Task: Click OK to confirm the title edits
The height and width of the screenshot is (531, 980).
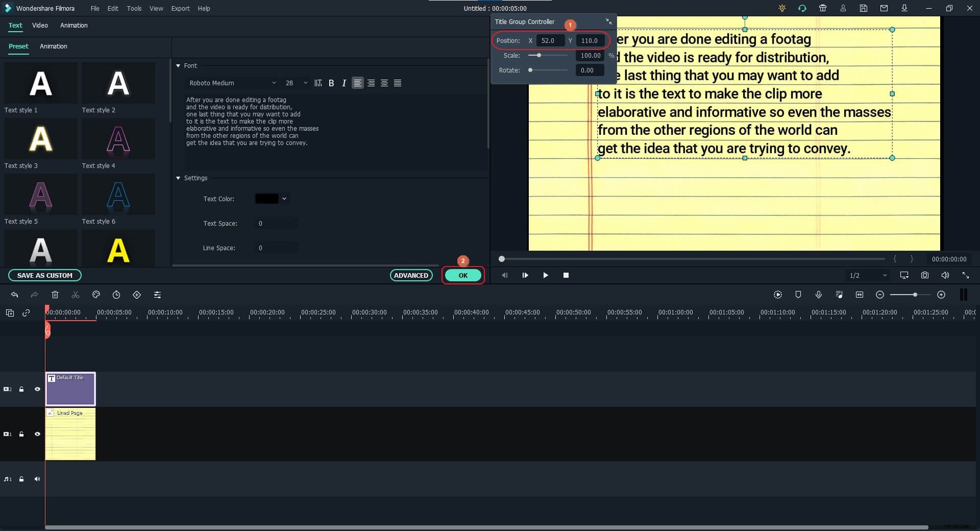Action: pyautogui.click(x=462, y=275)
